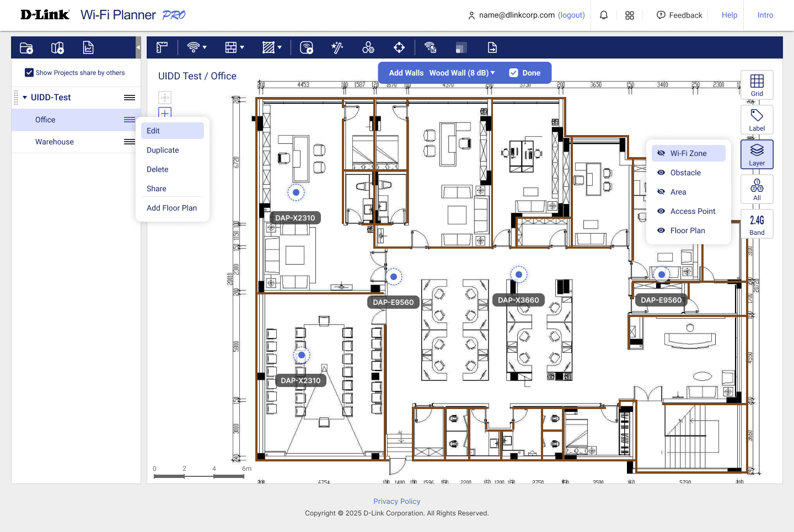794x532 pixels.
Task: Click the hexagon channel planning icon
Action: [368, 48]
